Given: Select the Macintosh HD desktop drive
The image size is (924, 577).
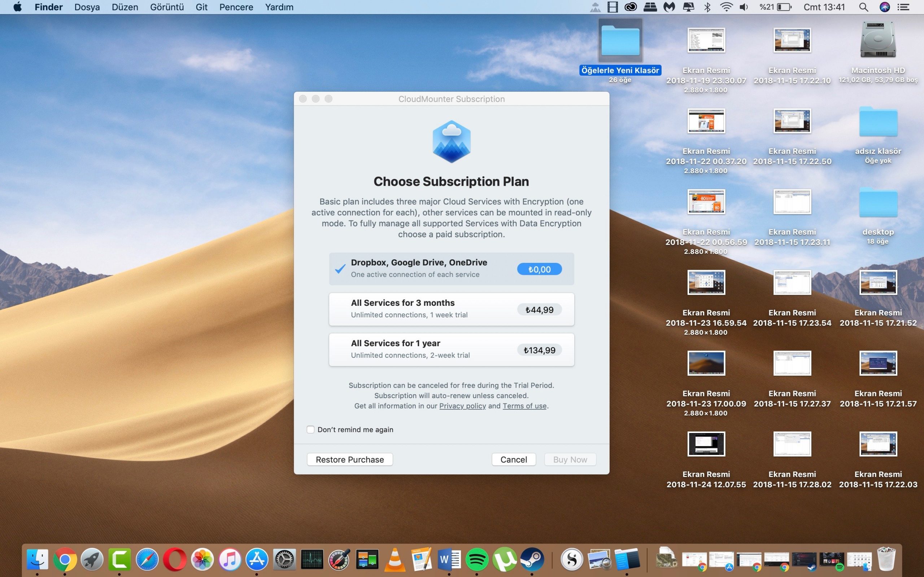Looking at the screenshot, I should tap(878, 41).
